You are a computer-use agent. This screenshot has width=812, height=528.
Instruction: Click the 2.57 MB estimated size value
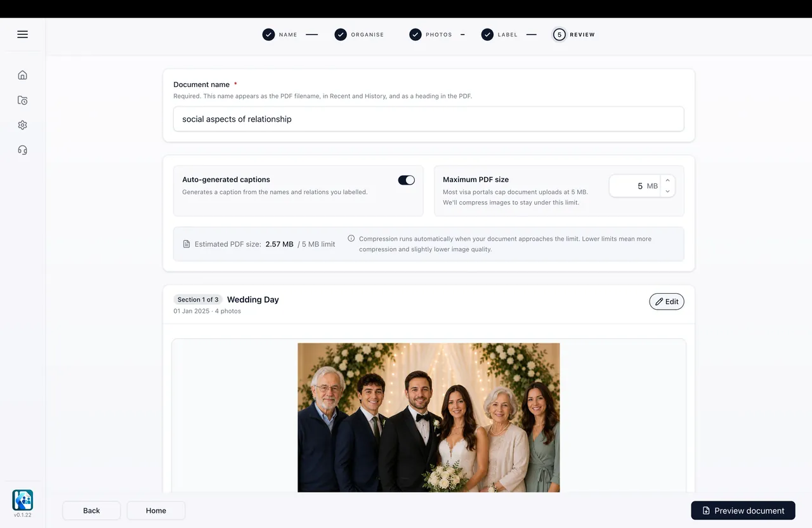[279, 244]
